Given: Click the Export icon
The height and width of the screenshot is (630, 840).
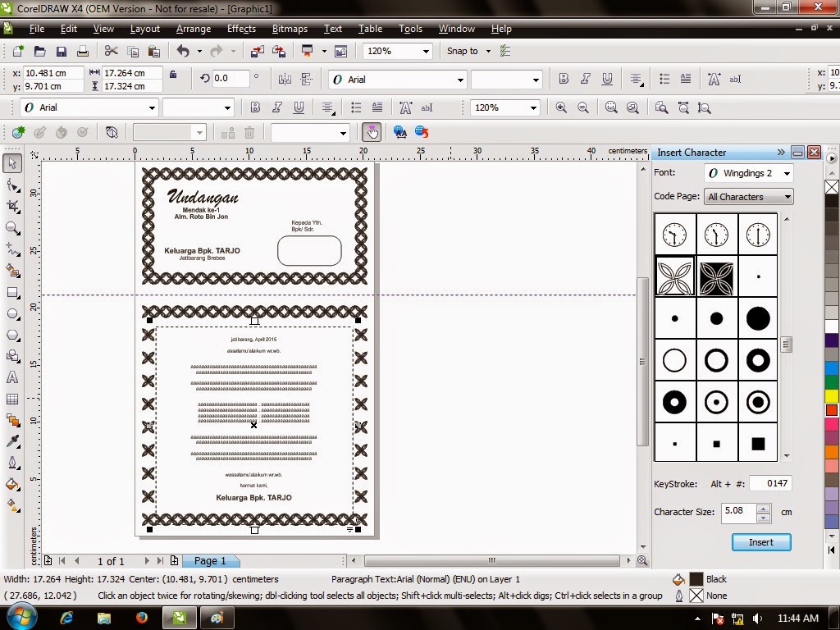Looking at the screenshot, I should pyautogui.click(x=279, y=51).
